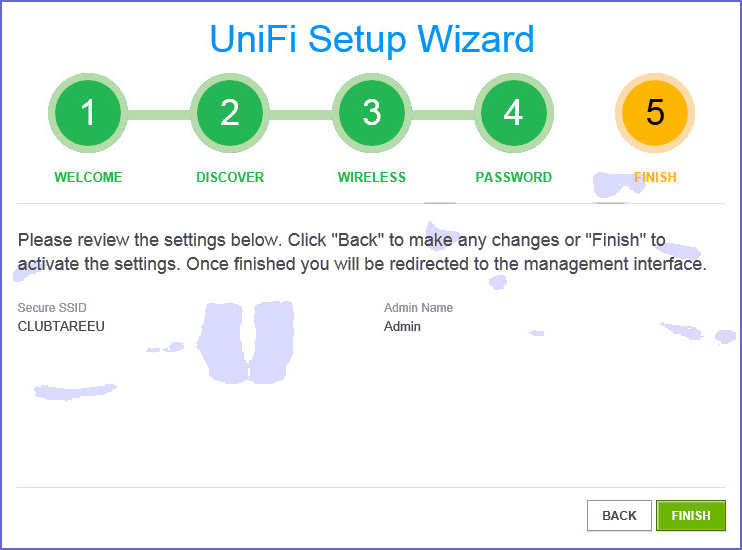Return to the PASSWORD step label
The image size is (742, 550).
pos(513,177)
